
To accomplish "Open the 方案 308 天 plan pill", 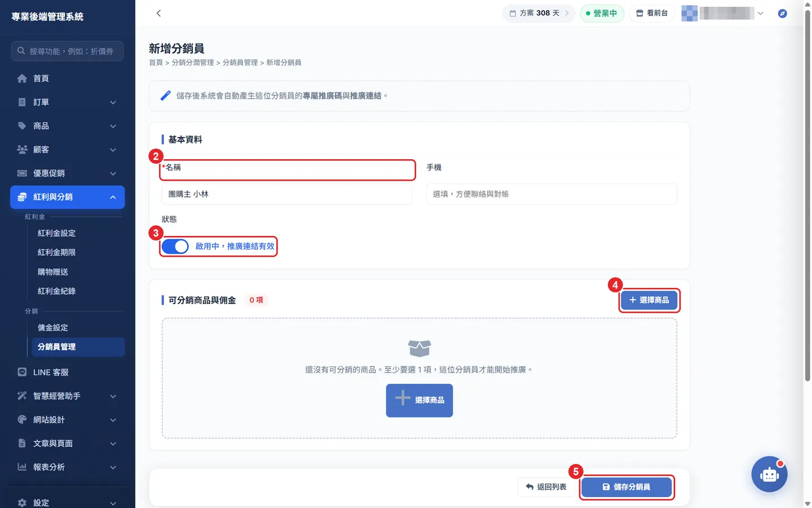I will click(x=539, y=13).
